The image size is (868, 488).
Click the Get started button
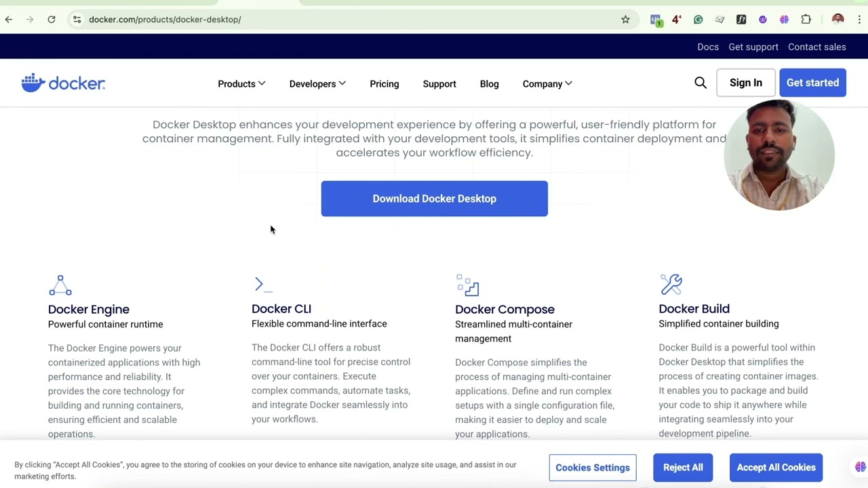[812, 83]
